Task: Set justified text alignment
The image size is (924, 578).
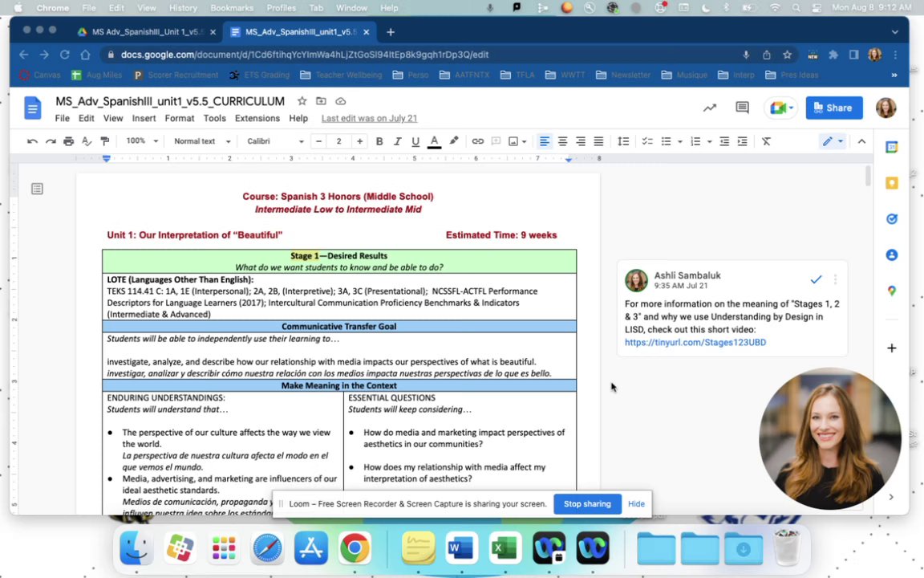Action: (x=598, y=141)
